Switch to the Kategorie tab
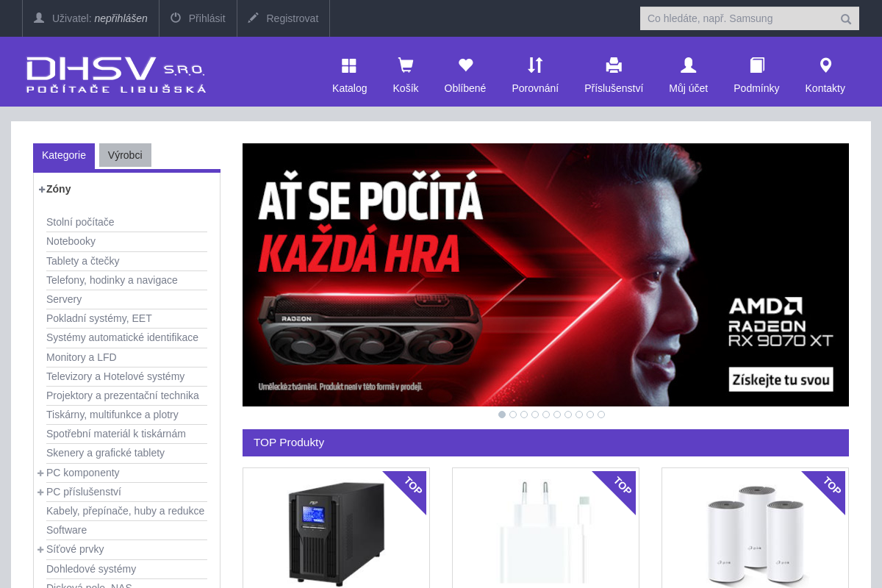The image size is (882, 588). click(64, 156)
